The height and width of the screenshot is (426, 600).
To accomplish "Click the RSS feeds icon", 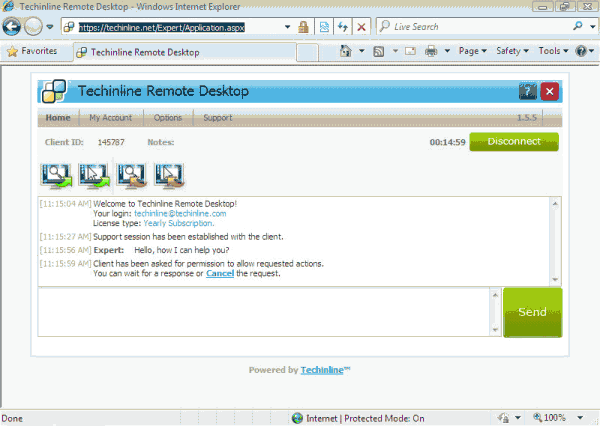I will [378, 51].
